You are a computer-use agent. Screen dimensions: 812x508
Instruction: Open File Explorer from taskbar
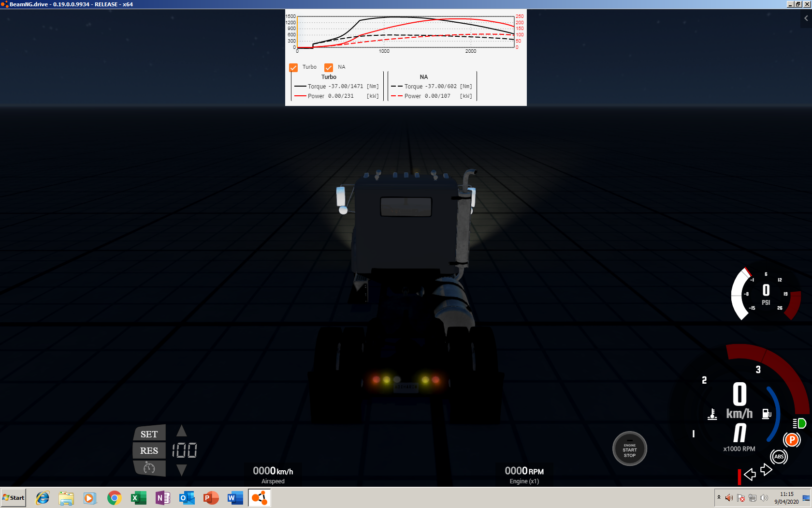pyautogui.click(x=66, y=498)
